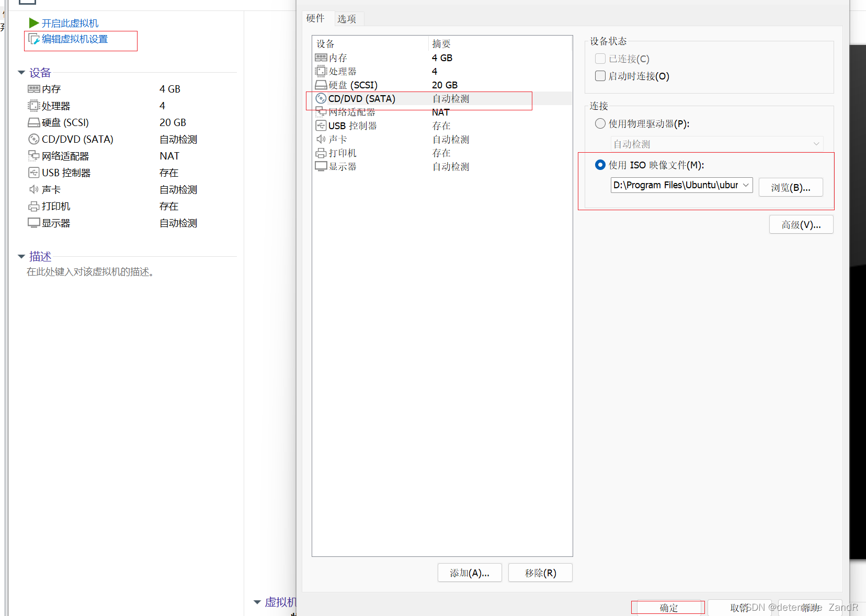Select 使用物理驱动器(P) radio button
Screen dimensions: 866x616
tap(600, 123)
